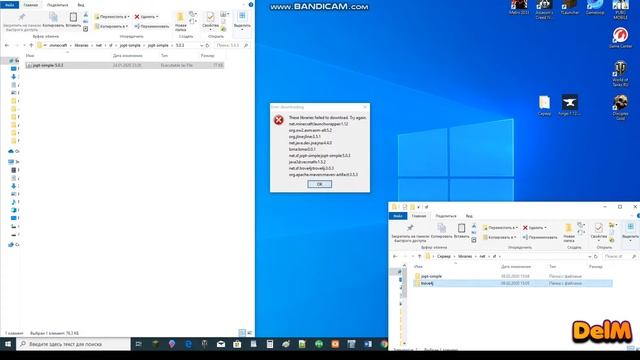The width and height of the screenshot is (640, 360).
Task: Open 'Переместить в' dropdown in right Explorer
Action: 500,228
